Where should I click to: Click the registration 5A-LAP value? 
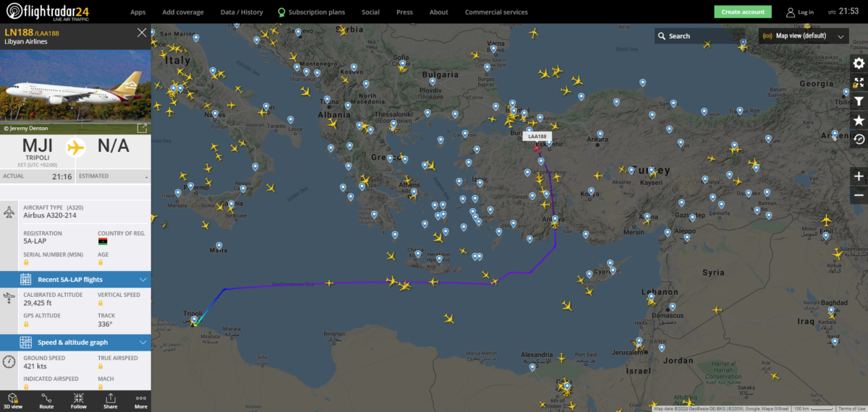click(x=36, y=242)
